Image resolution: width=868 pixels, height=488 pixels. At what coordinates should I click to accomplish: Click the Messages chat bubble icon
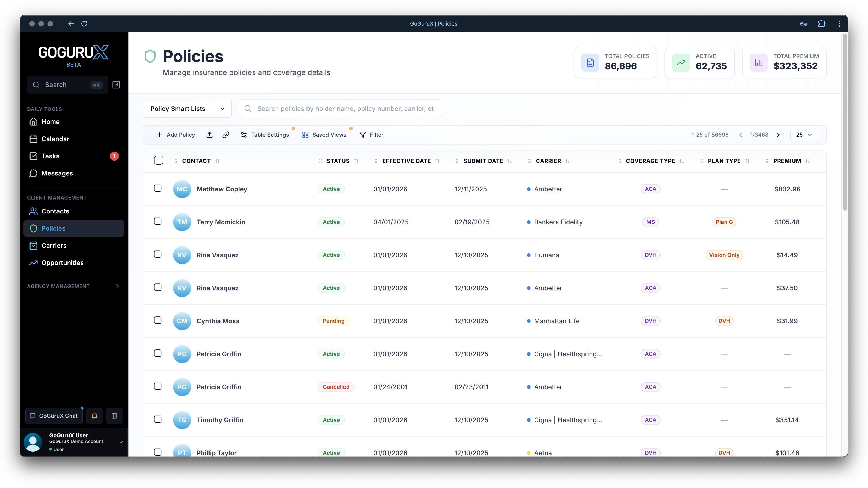34,173
